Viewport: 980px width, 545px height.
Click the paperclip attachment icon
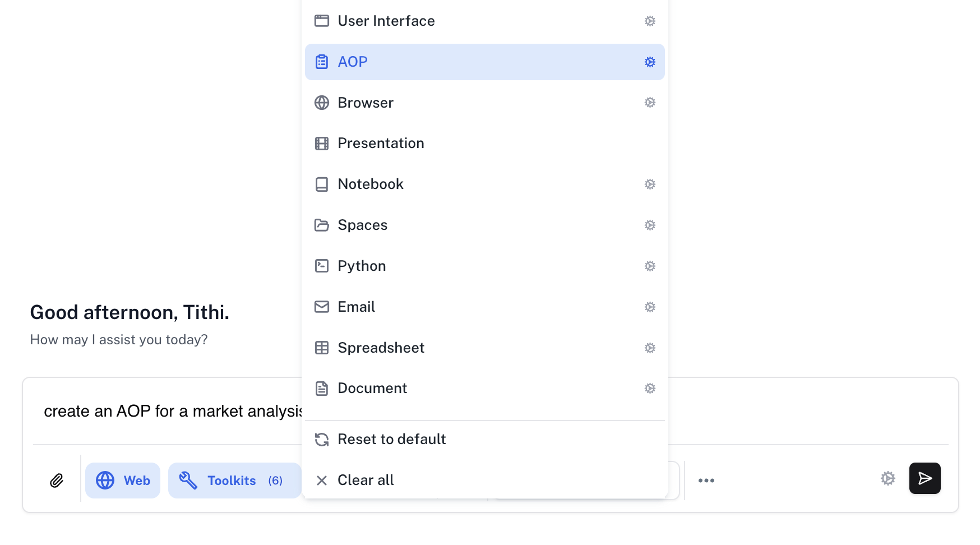57,481
